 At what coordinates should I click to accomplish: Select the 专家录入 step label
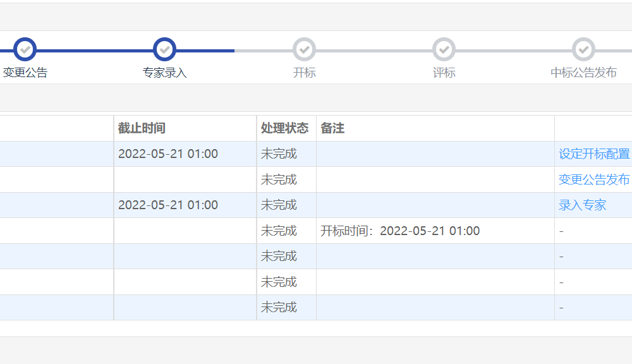(164, 73)
